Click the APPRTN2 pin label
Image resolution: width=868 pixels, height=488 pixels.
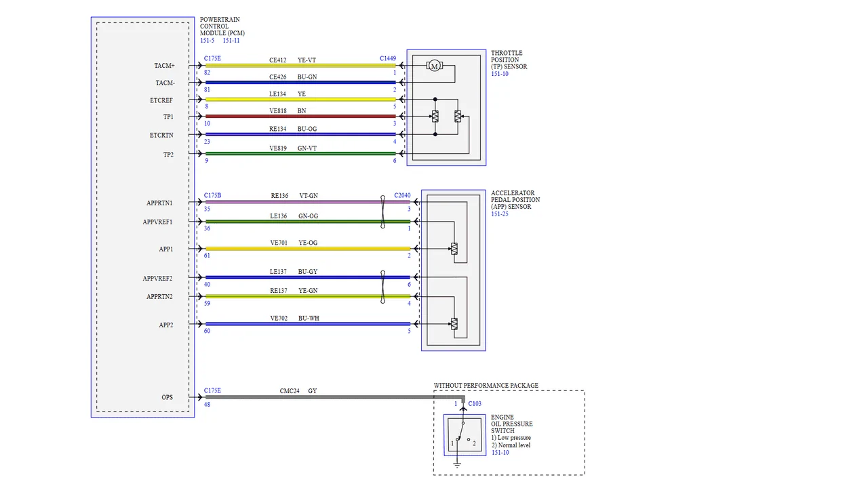click(159, 297)
